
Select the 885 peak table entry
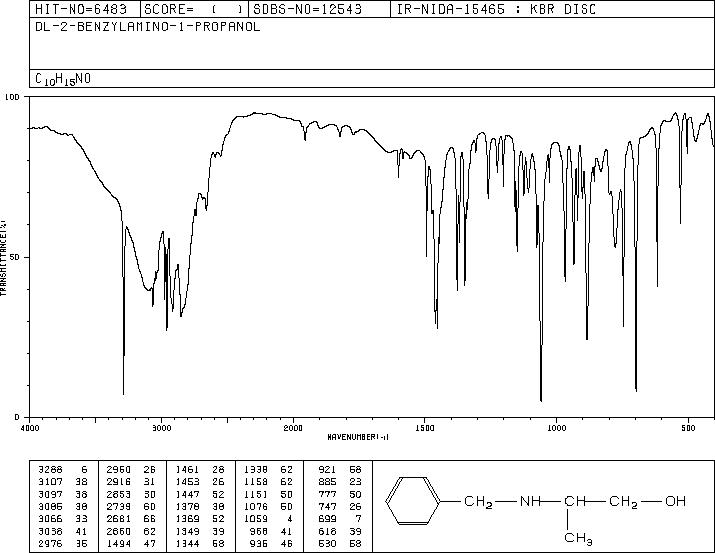pos(340,482)
